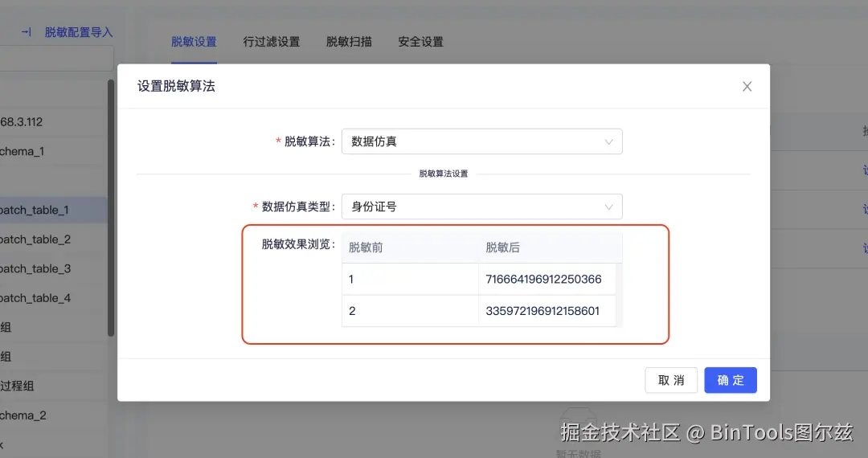This screenshot has height=458, width=868.
Task: Click the sidebar vertical scrollbar
Action: pyautogui.click(x=111, y=208)
